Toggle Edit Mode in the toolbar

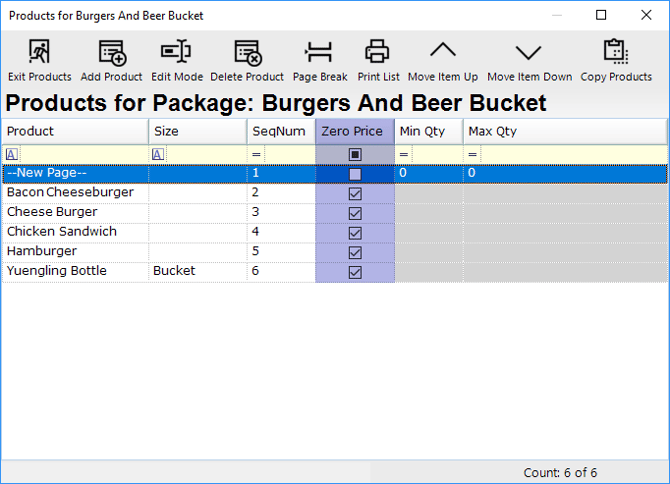(x=176, y=52)
